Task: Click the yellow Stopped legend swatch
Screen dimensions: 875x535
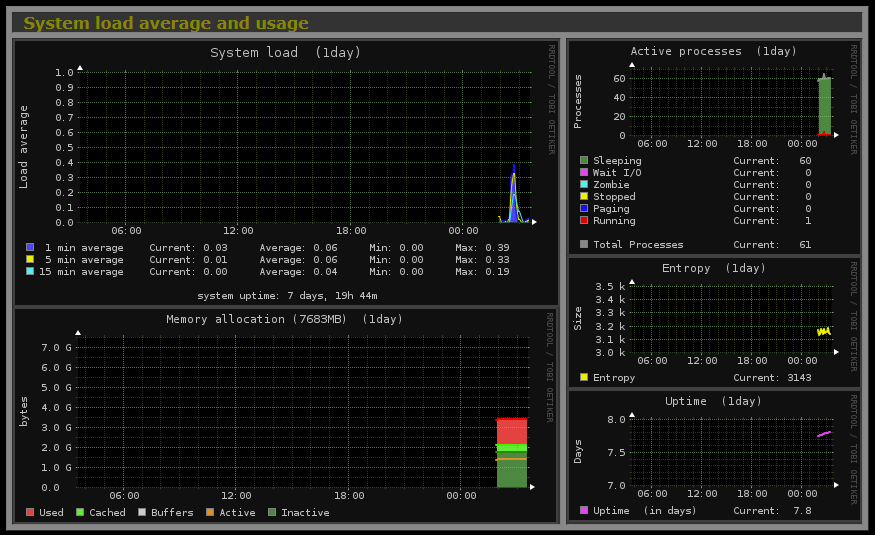Action: (584, 196)
